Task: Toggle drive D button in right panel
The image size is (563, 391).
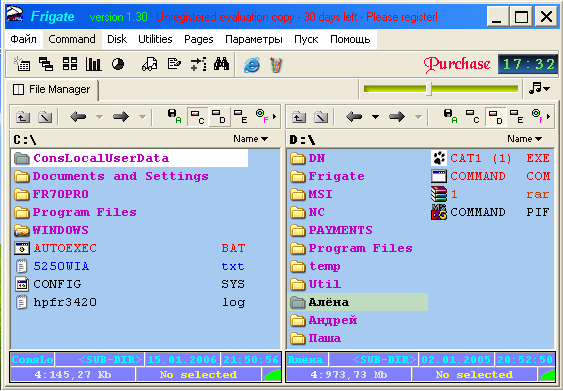Action: (x=495, y=117)
